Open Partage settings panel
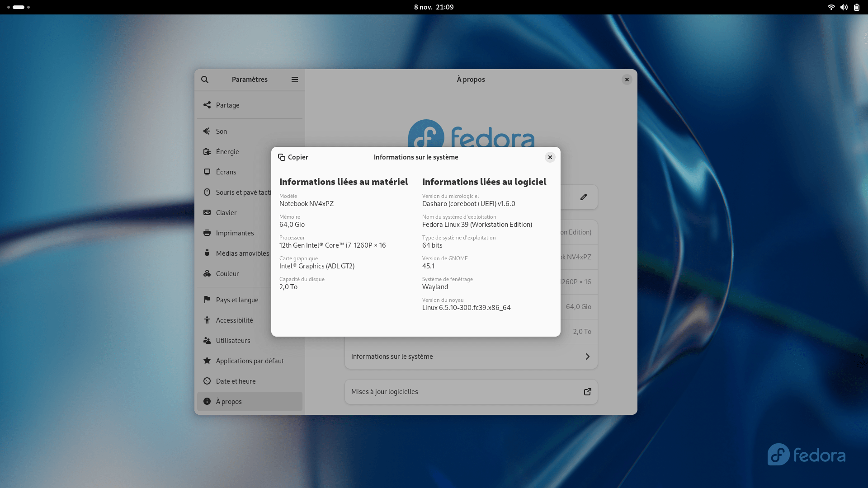This screenshot has height=488, width=868. pyautogui.click(x=227, y=105)
